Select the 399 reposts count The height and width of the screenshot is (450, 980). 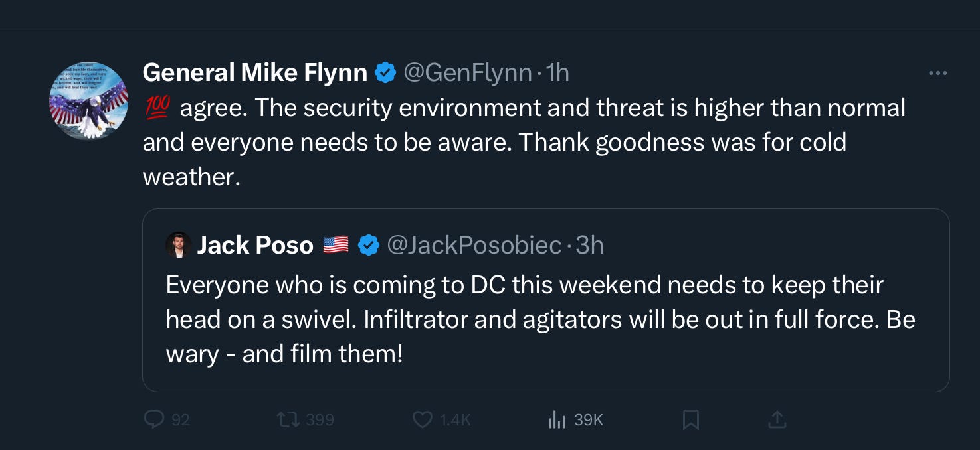tap(320, 420)
